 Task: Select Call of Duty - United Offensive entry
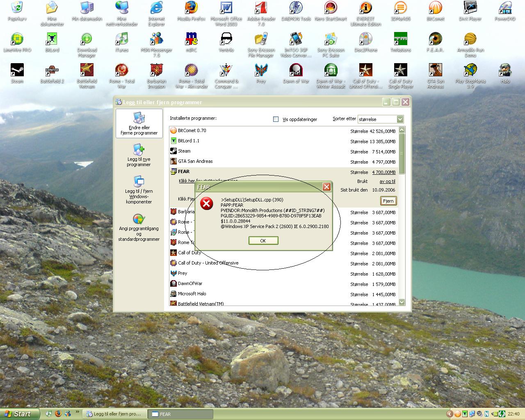point(283,263)
